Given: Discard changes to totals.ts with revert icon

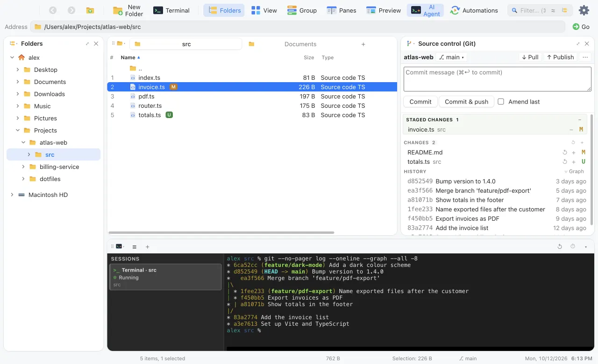Looking at the screenshot, I should tap(565, 161).
